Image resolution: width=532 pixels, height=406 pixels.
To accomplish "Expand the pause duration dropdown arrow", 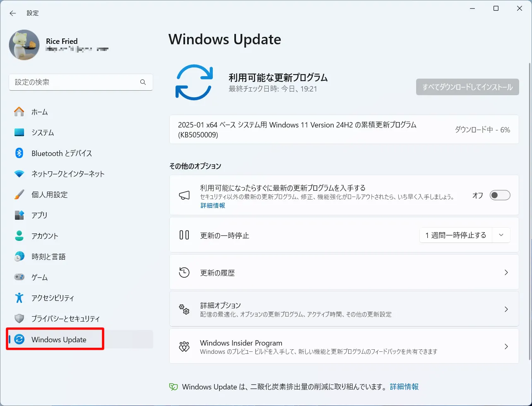I will (501, 235).
